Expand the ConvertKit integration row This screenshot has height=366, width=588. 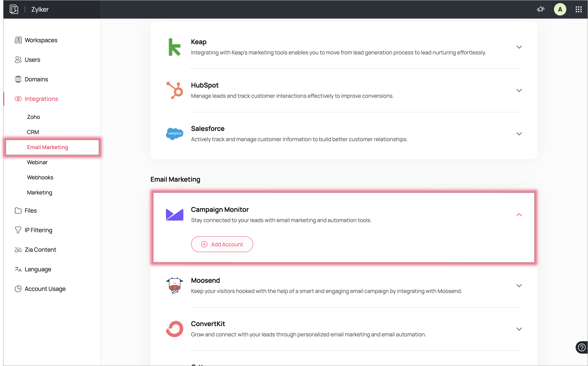[519, 329]
